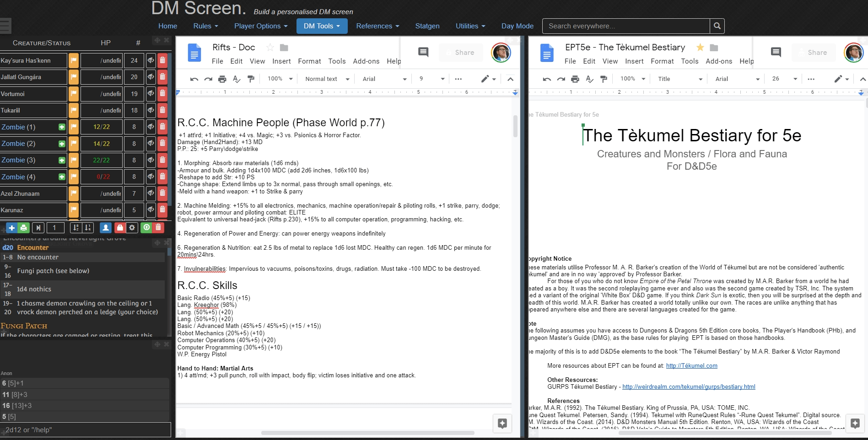Open Format menu in EPT5e doc
This screenshot has width=868, height=440.
(x=662, y=61)
